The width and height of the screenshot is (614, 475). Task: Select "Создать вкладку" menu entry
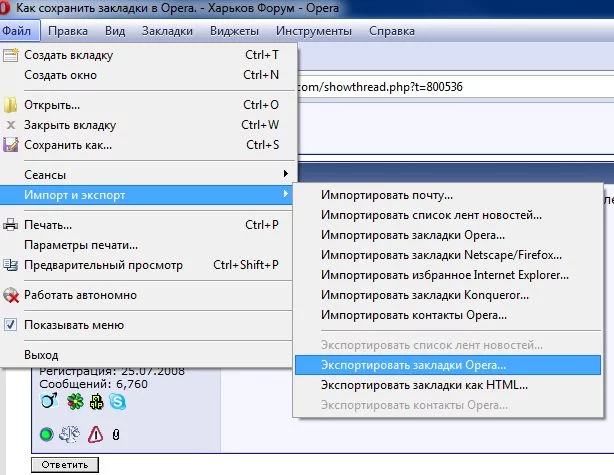pos(66,55)
